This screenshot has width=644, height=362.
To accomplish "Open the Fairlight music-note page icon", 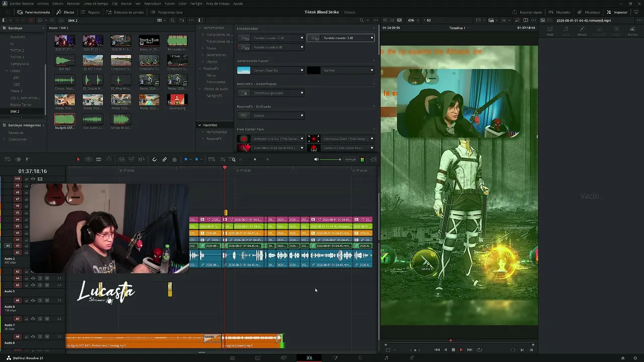I will [x=386, y=358].
